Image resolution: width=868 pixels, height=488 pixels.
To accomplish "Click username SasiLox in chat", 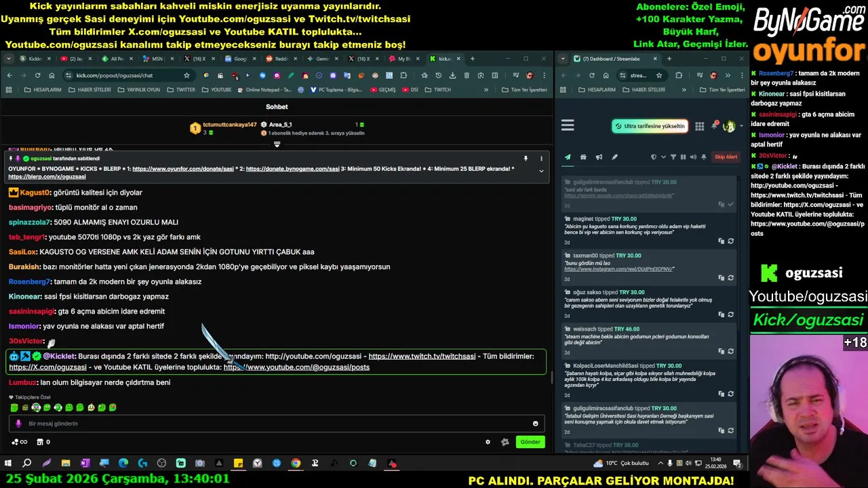I will coord(22,252).
